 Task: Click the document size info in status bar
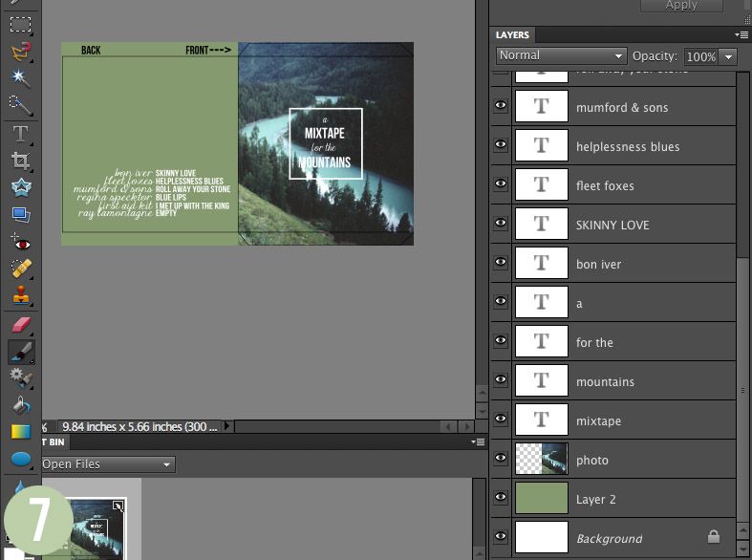(140, 426)
